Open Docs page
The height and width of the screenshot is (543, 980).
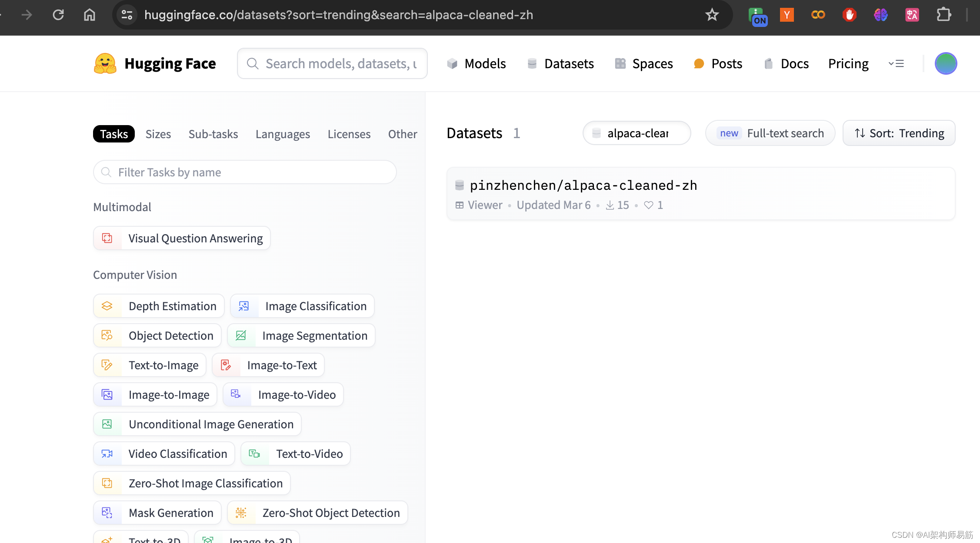coord(786,63)
